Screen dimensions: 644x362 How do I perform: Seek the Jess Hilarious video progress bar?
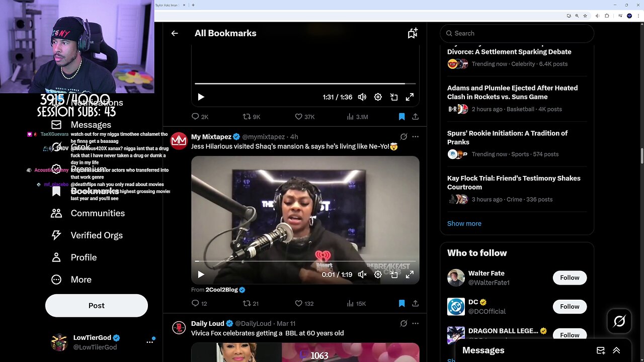[x=305, y=261]
